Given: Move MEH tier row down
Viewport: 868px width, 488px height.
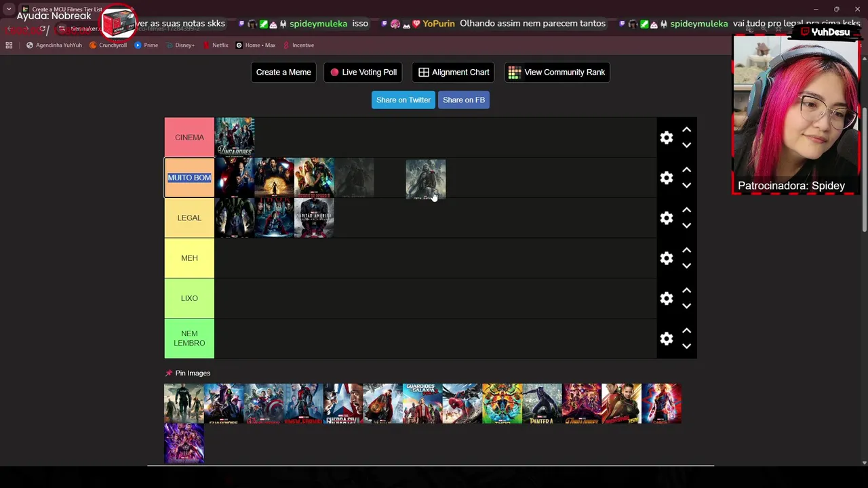Looking at the screenshot, I should pyautogui.click(x=686, y=266).
